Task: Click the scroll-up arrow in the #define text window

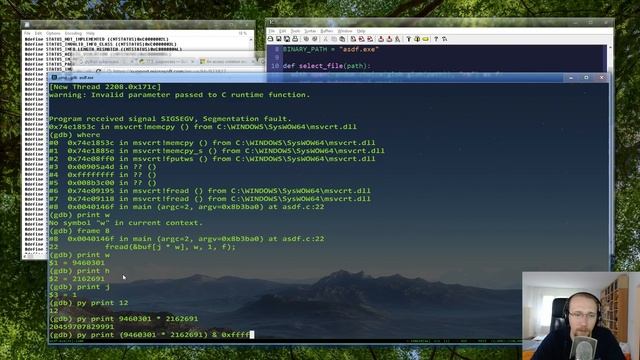Action: click(251, 40)
